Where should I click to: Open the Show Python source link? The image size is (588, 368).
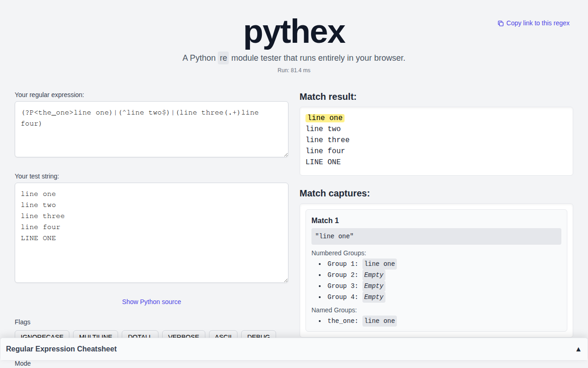click(x=152, y=302)
